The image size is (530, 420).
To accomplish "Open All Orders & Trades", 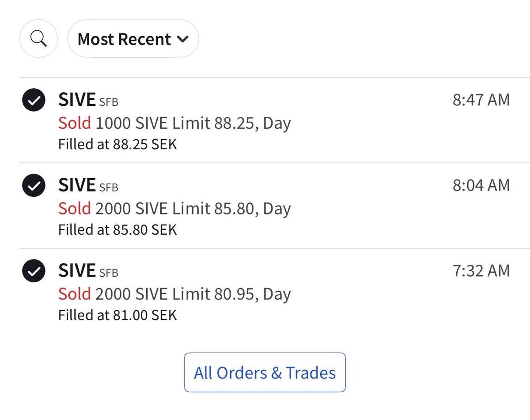I will (x=265, y=372).
